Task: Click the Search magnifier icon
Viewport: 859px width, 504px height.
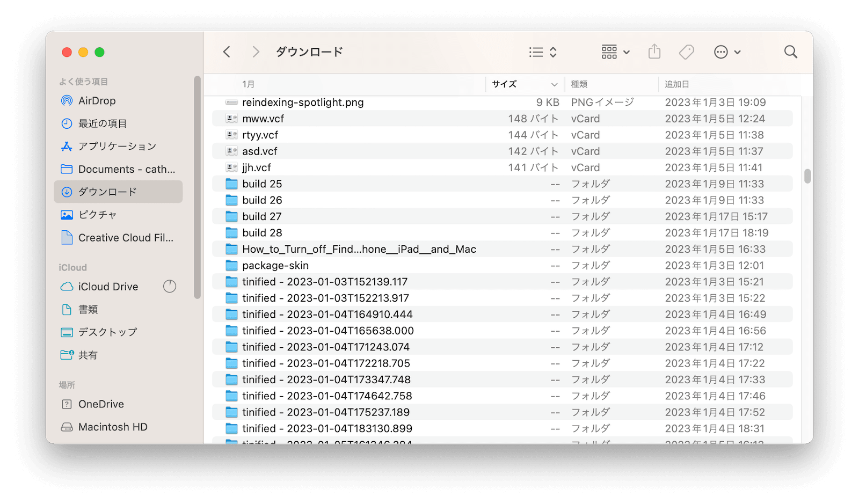Action: point(790,52)
